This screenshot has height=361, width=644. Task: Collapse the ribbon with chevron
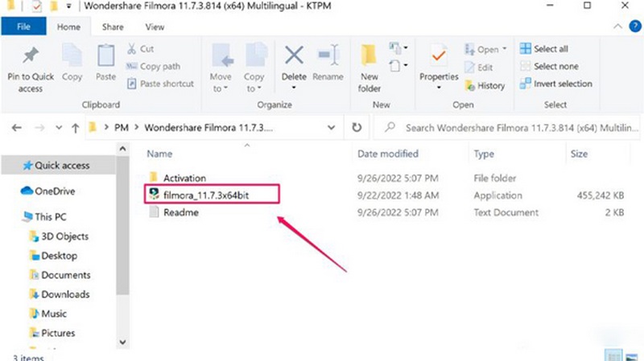[617, 27]
